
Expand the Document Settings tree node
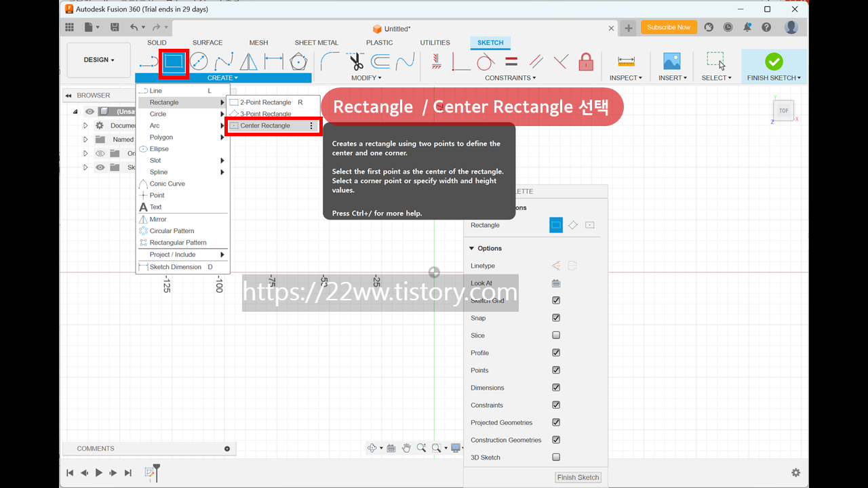85,125
